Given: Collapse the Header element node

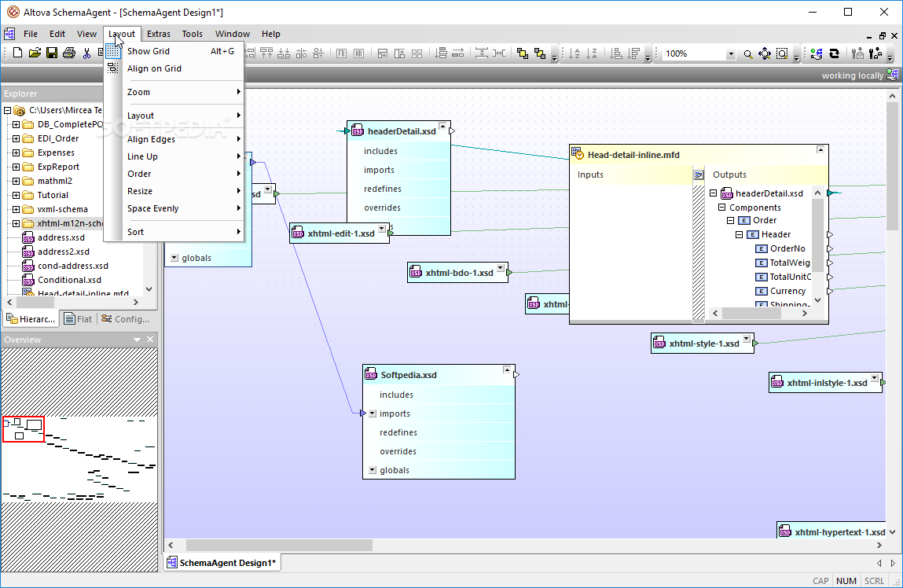Looking at the screenshot, I should pos(739,234).
